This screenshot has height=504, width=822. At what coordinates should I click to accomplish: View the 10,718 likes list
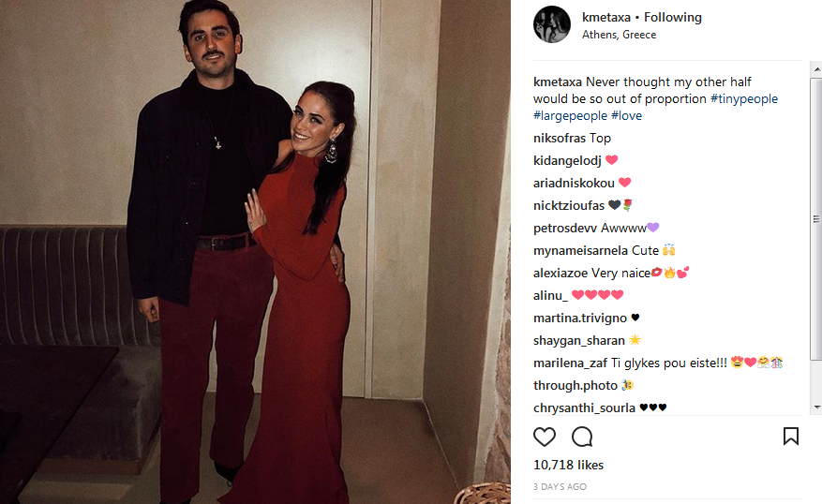tap(568, 466)
